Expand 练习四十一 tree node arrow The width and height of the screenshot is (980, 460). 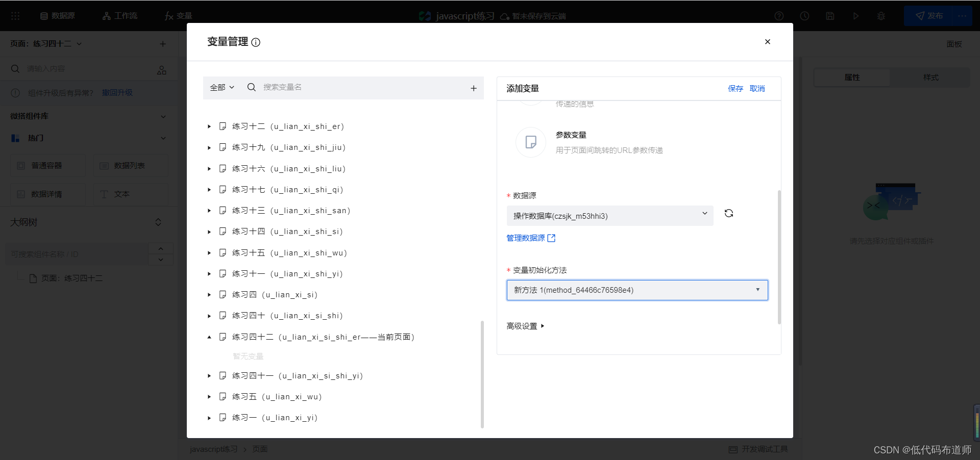[209, 376]
